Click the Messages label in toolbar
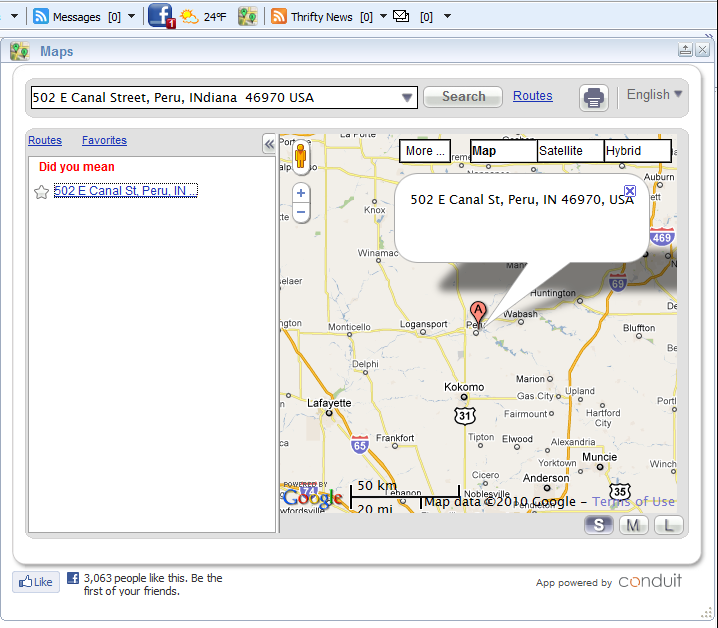The image size is (718, 628). [76, 17]
